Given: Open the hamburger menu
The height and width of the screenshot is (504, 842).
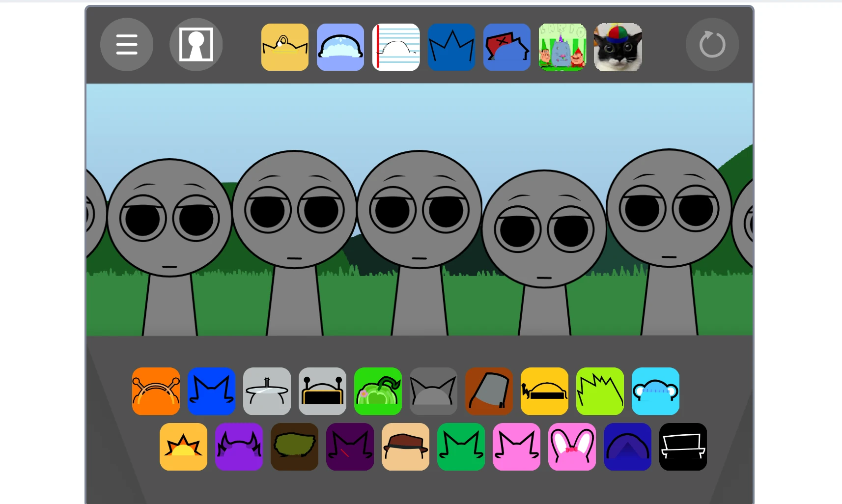Looking at the screenshot, I should point(127,44).
